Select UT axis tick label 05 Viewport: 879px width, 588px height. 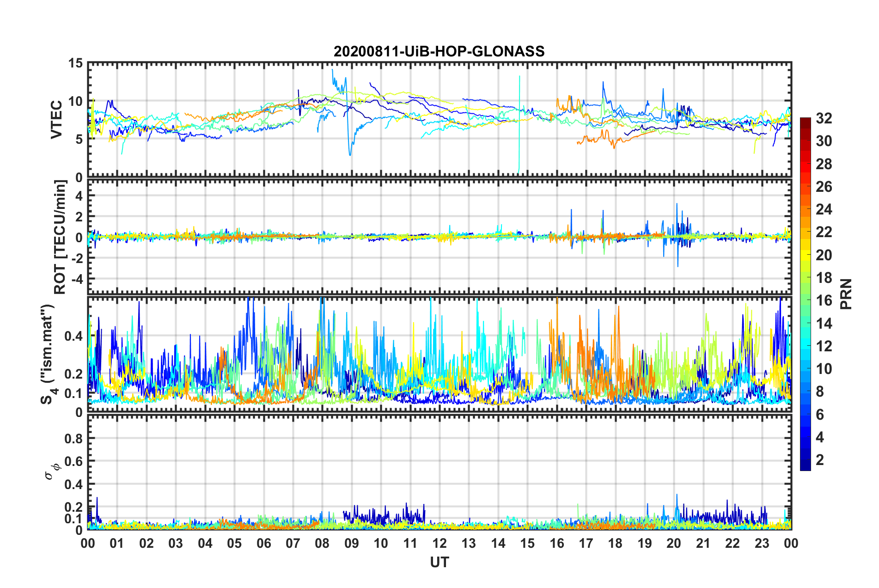tap(234, 543)
